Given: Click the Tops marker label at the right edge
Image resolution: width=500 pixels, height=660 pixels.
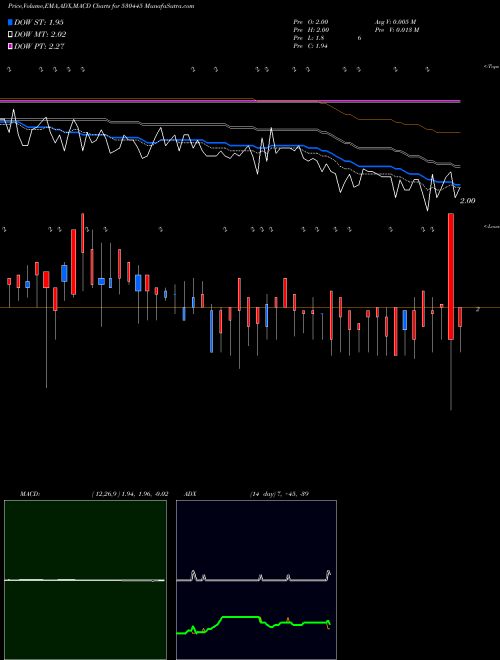Looking at the screenshot, I should click(492, 67).
